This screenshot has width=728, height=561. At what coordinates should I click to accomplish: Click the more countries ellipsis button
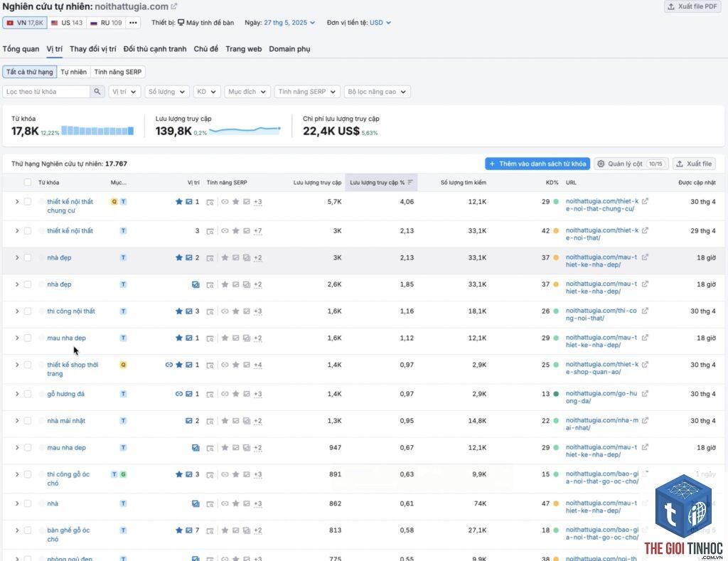pos(133,23)
